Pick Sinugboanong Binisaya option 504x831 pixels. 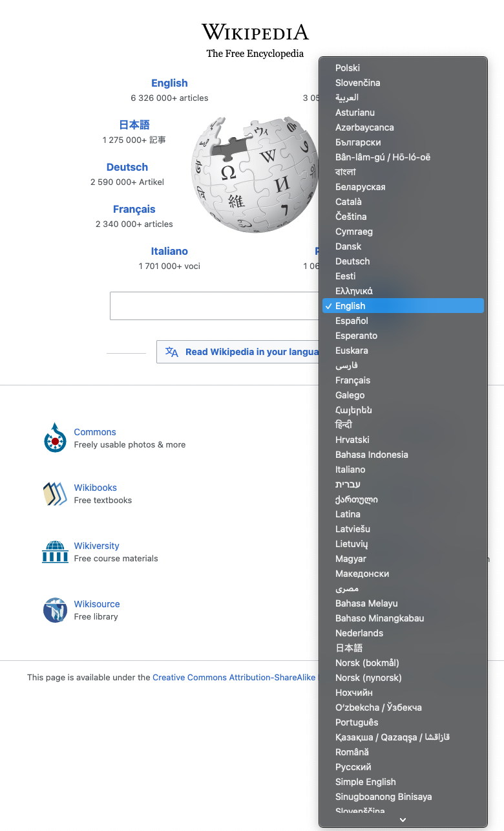click(403, 797)
